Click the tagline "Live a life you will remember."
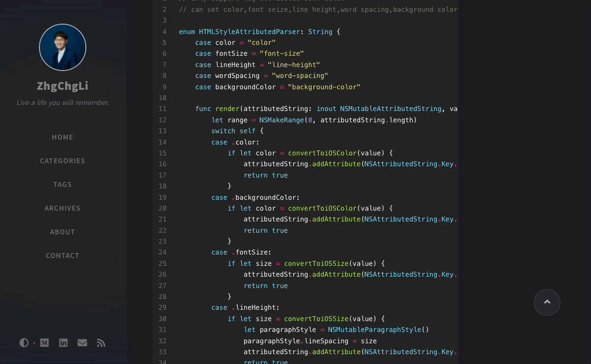Viewport: 591px width, 364px height. click(x=63, y=103)
